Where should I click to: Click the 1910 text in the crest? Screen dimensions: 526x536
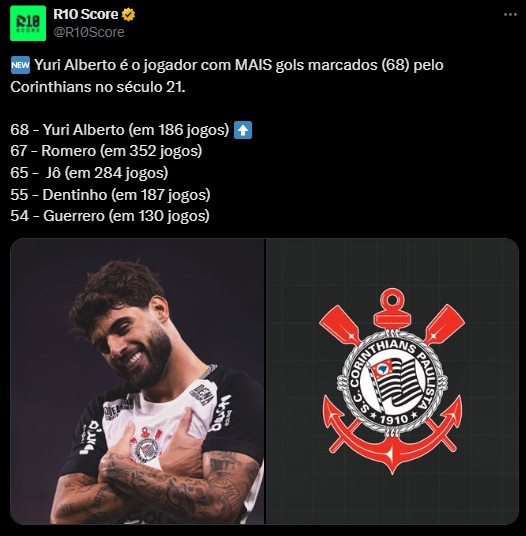393,419
